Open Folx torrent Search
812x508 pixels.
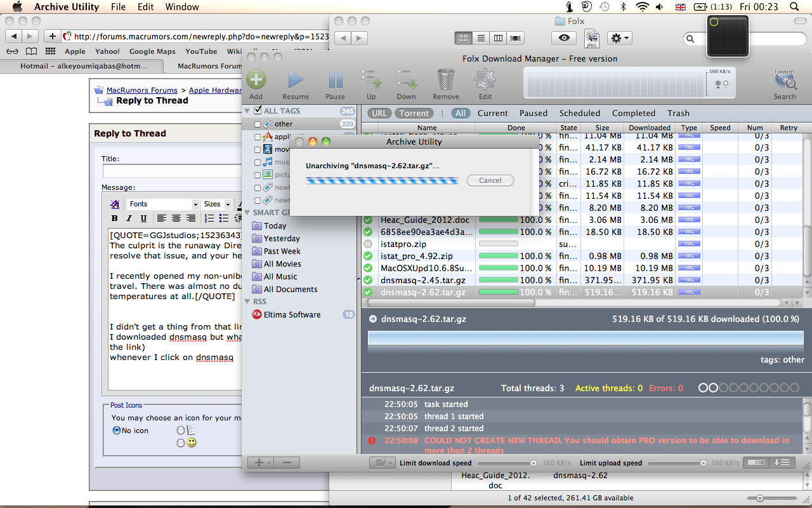[x=785, y=80]
